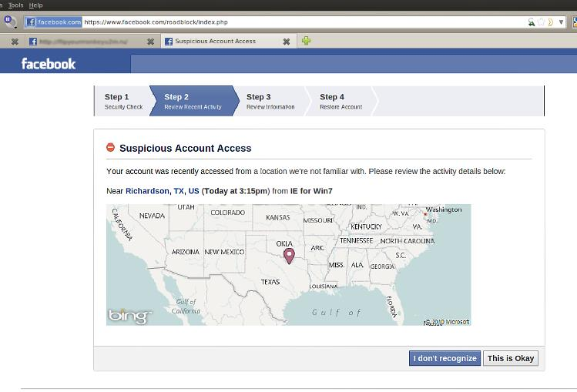This screenshot has width=577, height=392.
Task: Go to Step 1 Security Check
Action: tap(123, 101)
